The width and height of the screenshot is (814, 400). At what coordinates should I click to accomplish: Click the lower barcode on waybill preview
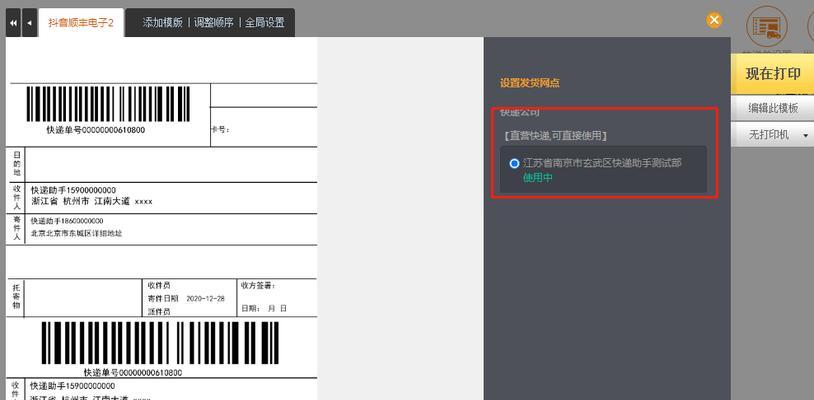160,343
